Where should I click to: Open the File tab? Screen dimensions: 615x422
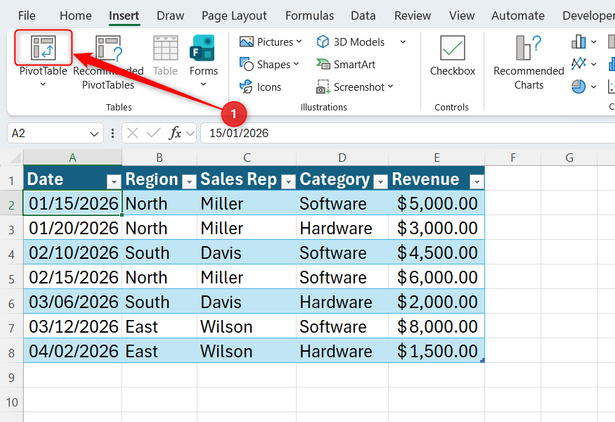pyautogui.click(x=26, y=16)
